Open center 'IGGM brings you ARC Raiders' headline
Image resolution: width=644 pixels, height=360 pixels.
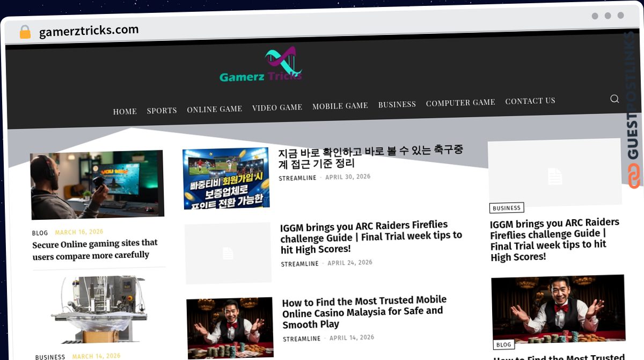[x=371, y=237]
